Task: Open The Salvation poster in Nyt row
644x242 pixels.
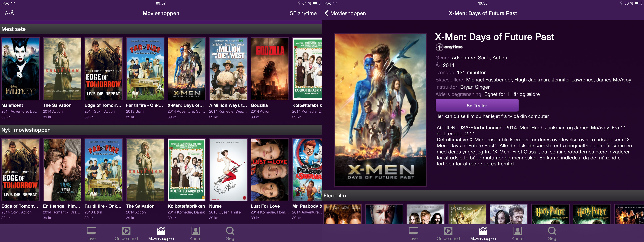Action: coord(145,170)
